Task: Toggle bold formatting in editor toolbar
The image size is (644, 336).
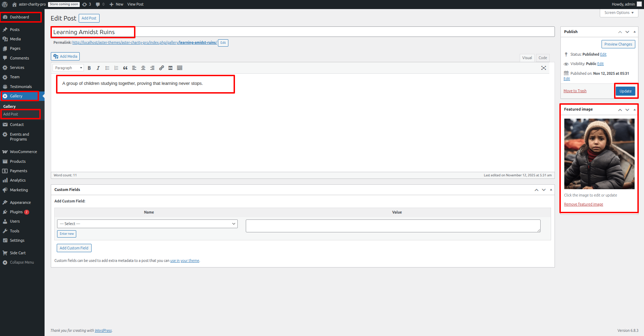Action: (x=89, y=68)
